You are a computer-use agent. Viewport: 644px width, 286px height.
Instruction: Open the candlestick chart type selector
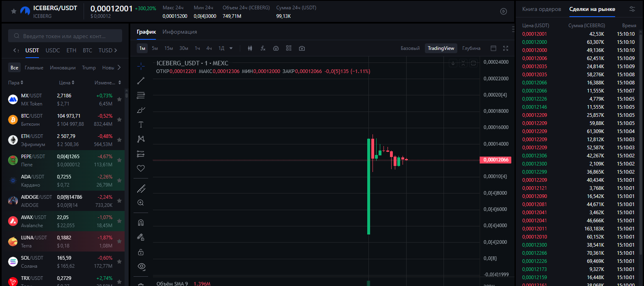(x=250, y=48)
